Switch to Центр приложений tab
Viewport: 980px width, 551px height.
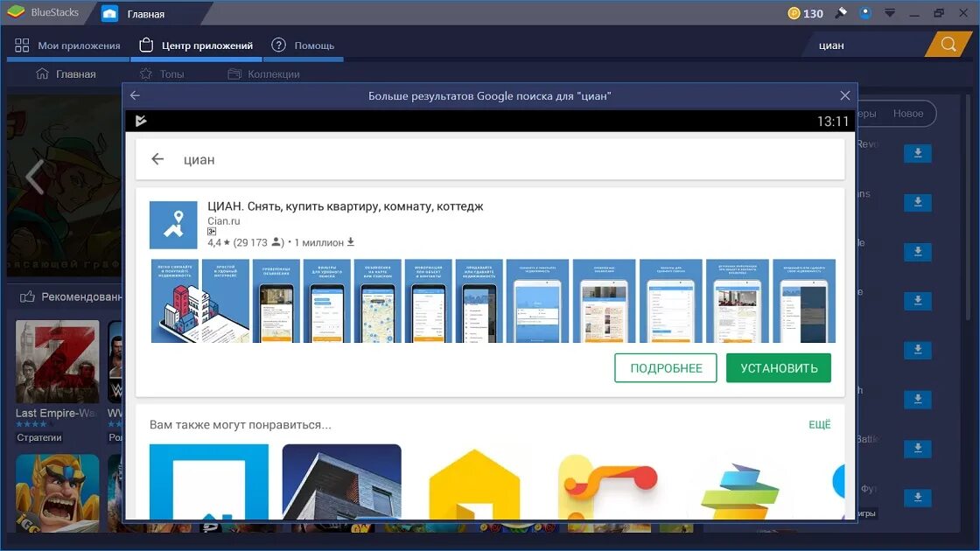196,45
